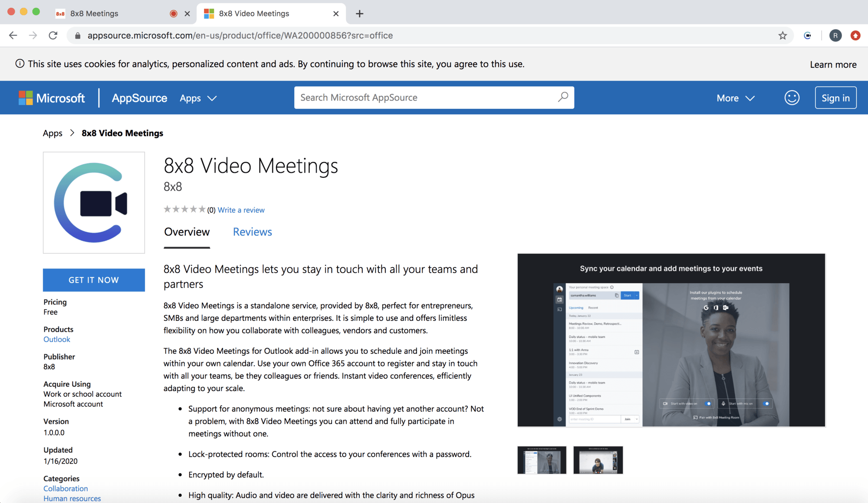The width and height of the screenshot is (868, 503).
Task: Click the version number 1.0.0.0
Action: pos(54,433)
